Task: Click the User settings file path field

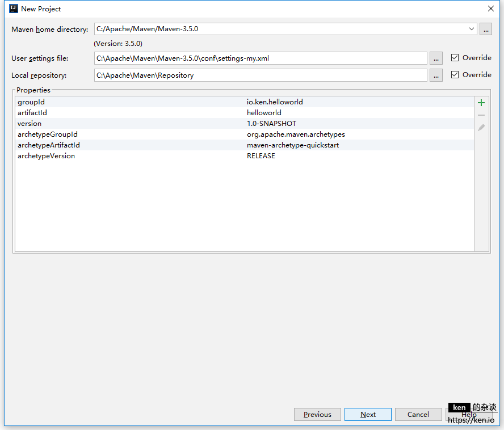Action: click(x=261, y=58)
